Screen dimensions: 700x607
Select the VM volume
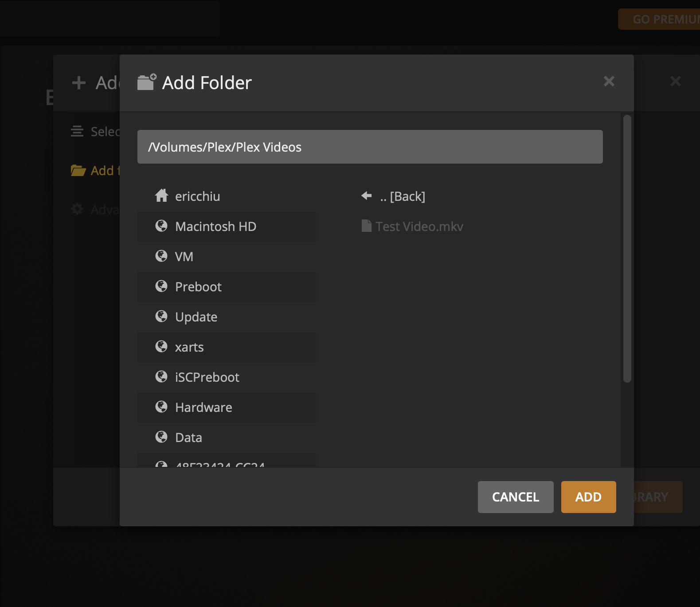tap(227, 257)
